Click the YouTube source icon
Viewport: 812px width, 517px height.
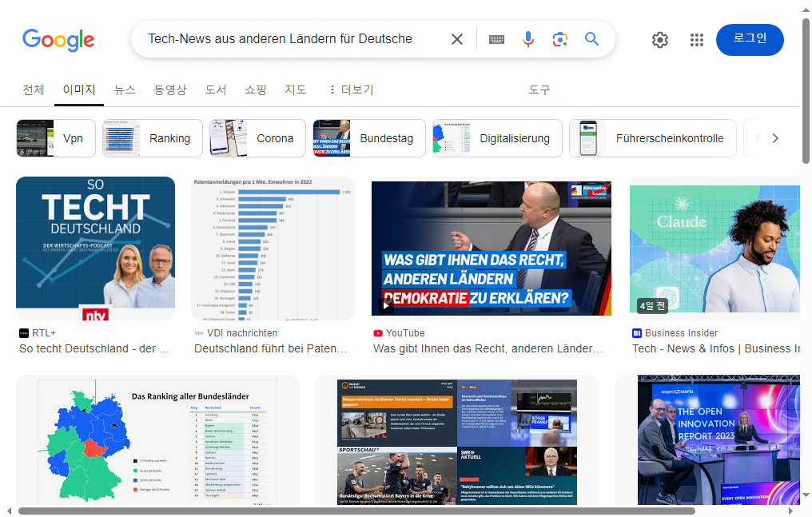coord(378,333)
